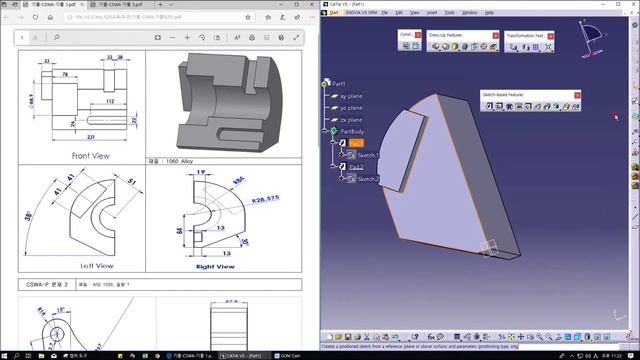640x360 pixels.
Task: Click the Fit All In view icon
Action: point(511,337)
